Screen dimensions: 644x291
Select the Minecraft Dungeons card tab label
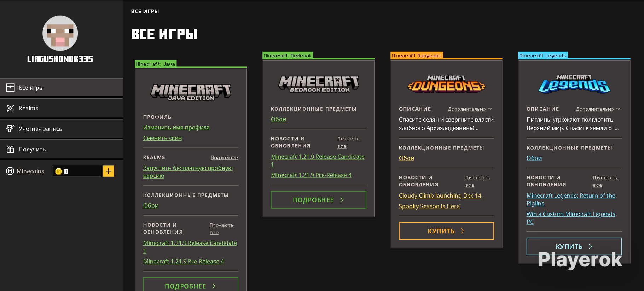click(x=417, y=56)
